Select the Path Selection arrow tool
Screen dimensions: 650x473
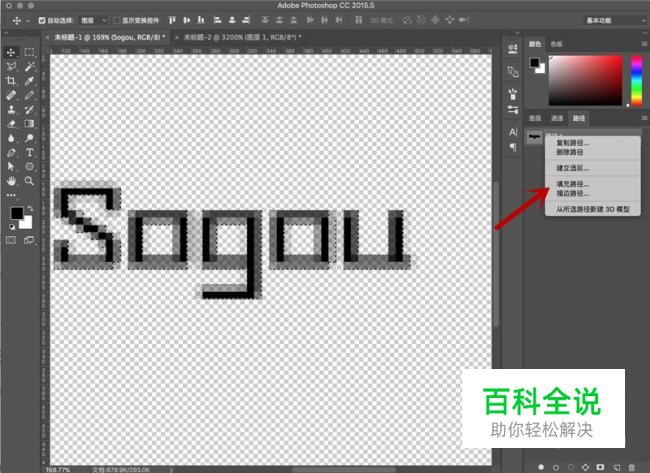click(x=11, y=167)
